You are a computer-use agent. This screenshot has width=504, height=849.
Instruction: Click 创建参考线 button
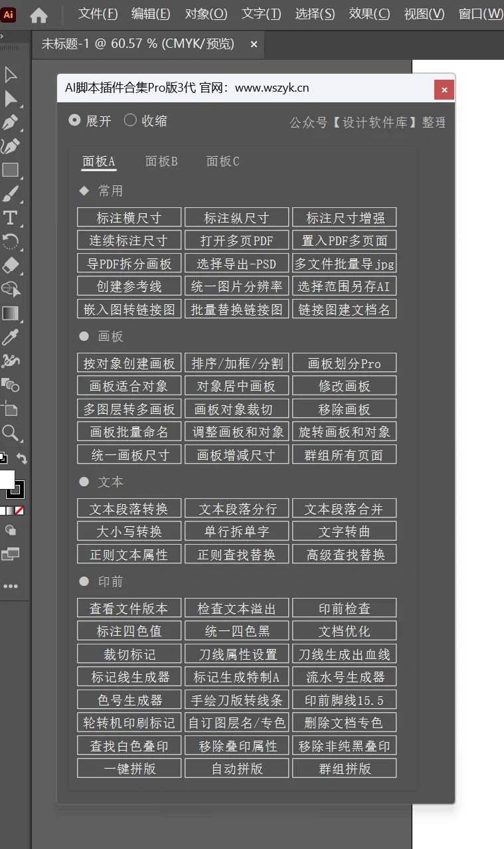[129, 286]
